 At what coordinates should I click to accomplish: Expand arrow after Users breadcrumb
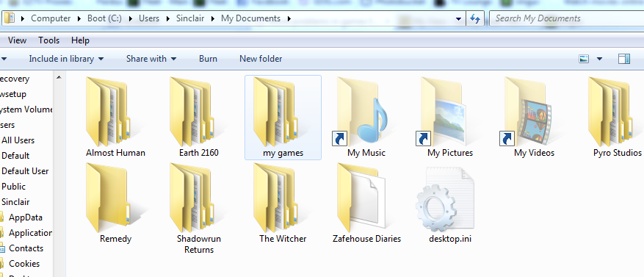167,18
